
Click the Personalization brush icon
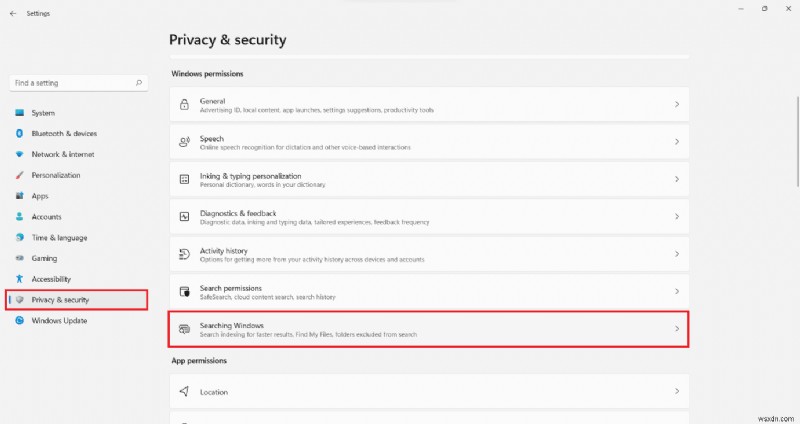[x=19, y=175]
